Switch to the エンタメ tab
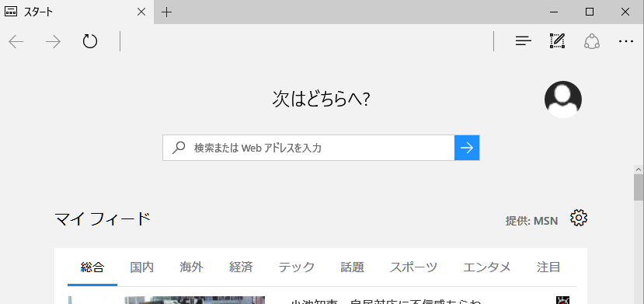The width and height of the screenshot is (644, 304). [487, 267]
